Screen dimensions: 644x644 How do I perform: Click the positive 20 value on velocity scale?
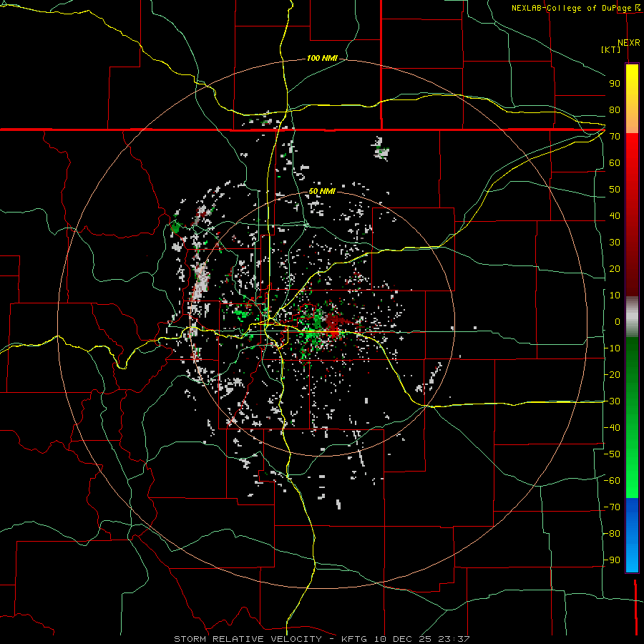click(615, 269)
